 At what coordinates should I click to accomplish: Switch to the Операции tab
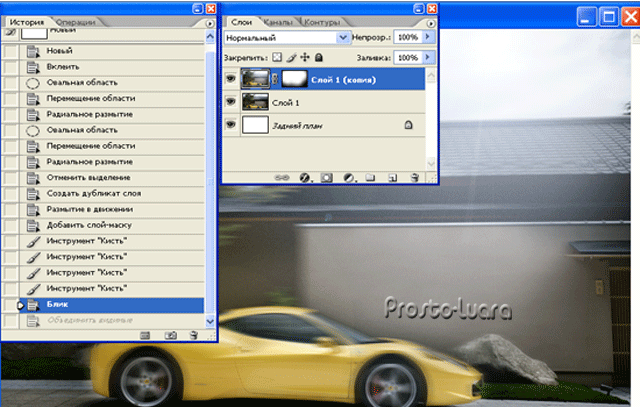[75, 22]
